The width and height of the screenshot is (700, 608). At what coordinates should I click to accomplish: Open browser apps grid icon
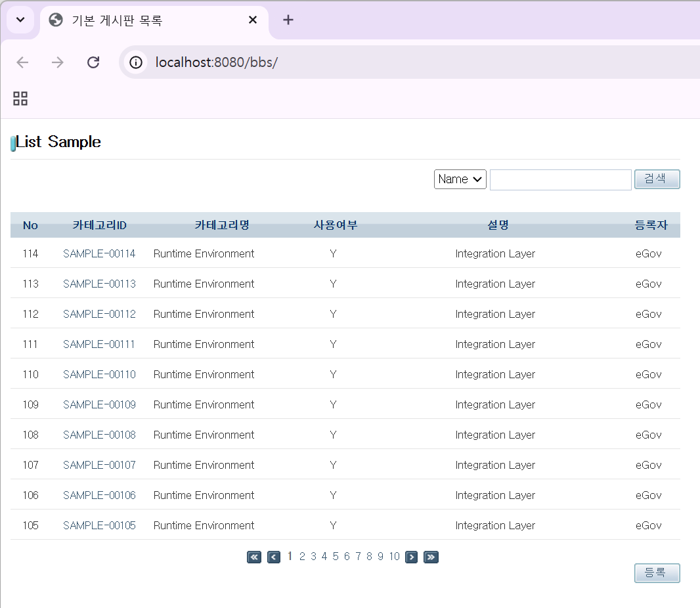click(x=20, y=98)
